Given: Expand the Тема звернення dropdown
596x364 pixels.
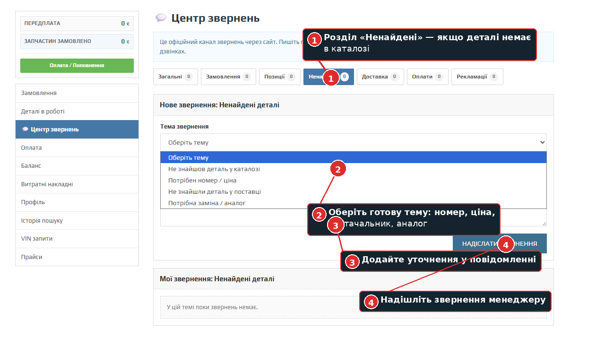Looking at the screenshot, I should click(x=354, y=142).
